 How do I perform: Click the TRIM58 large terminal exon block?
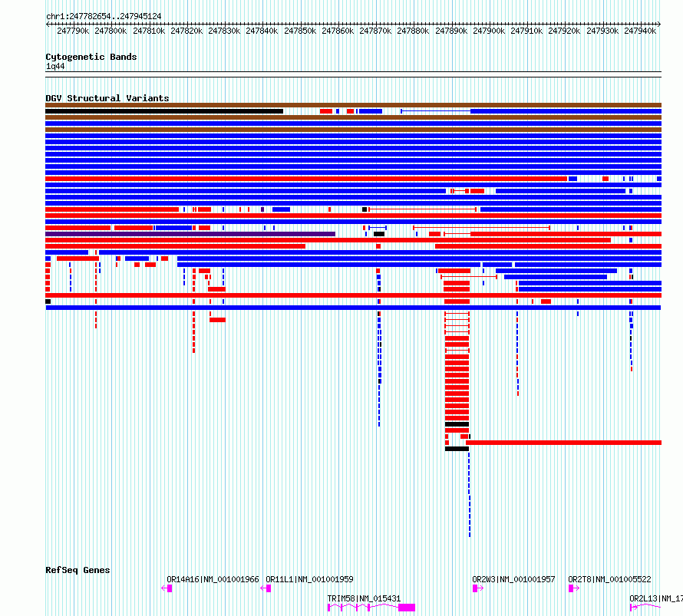tap(407, 608)
